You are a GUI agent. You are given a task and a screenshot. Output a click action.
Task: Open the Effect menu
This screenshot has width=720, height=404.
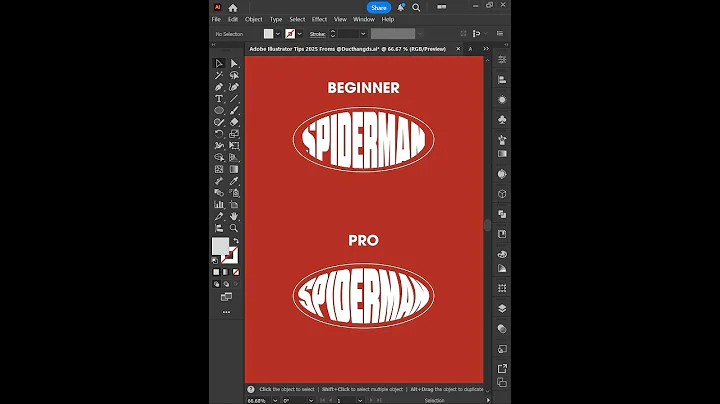(x=319, y=19)
